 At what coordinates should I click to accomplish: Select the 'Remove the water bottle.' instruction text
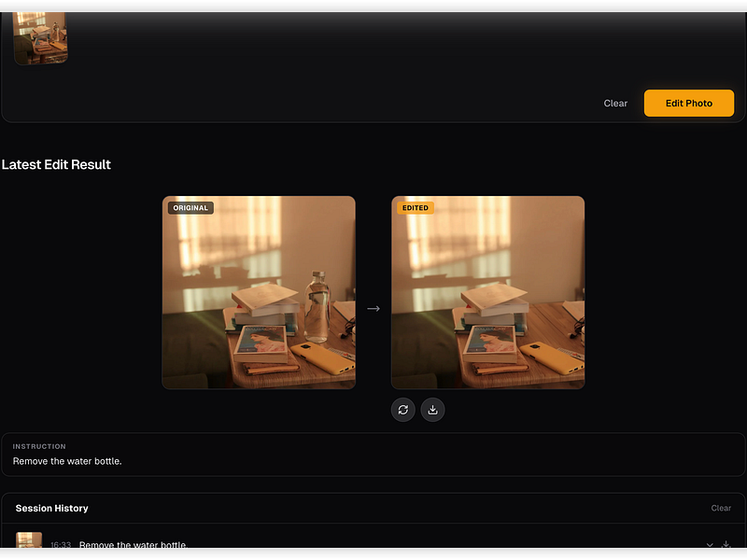[67, 461]
